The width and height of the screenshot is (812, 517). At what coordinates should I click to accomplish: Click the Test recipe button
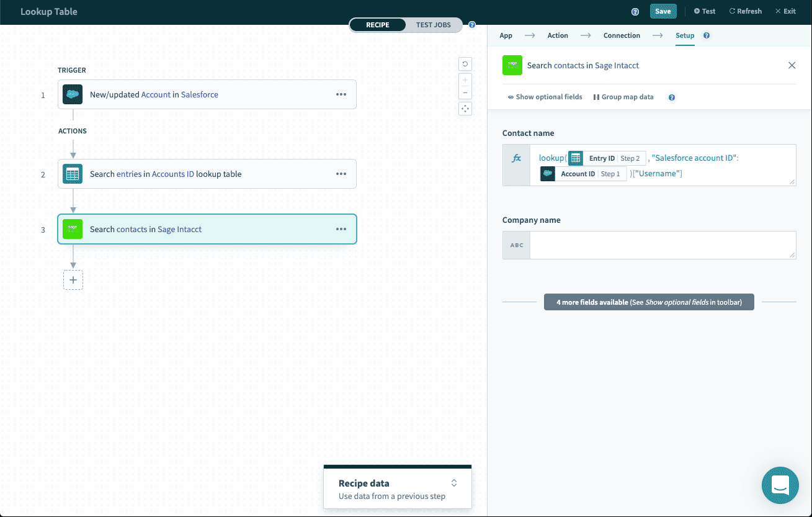(x=705, y=11)
